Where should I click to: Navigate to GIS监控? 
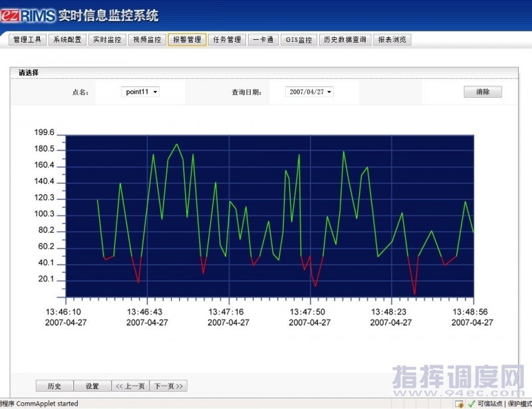[x=299, y=40]
